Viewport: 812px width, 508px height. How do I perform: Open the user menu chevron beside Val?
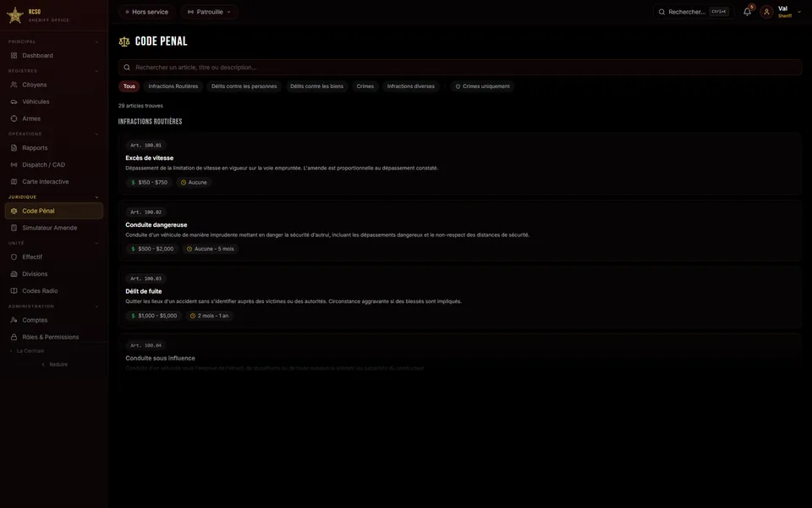coord(799,12)
